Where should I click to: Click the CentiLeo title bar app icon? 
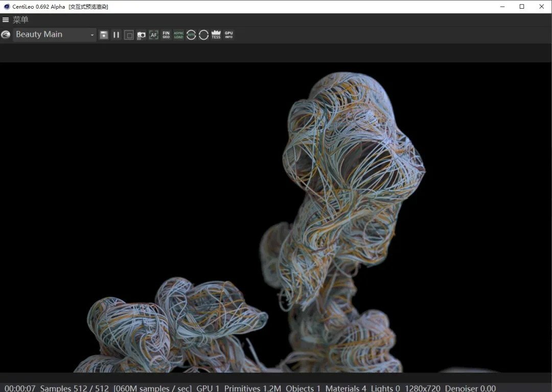click(7, 7)
